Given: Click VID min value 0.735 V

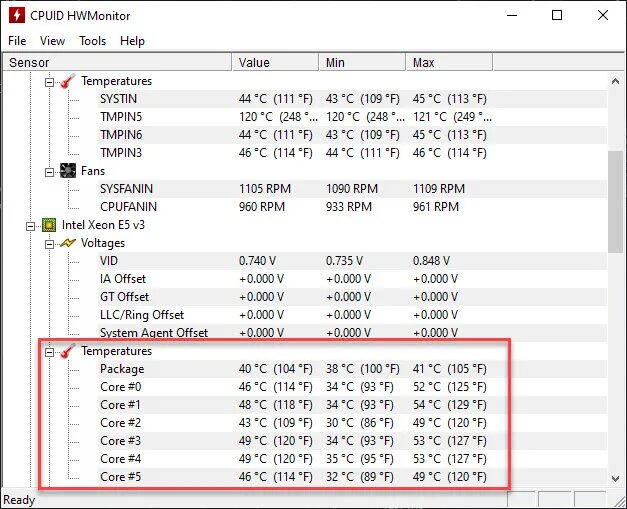Looking at the screenshot, I should pos(344,261).
